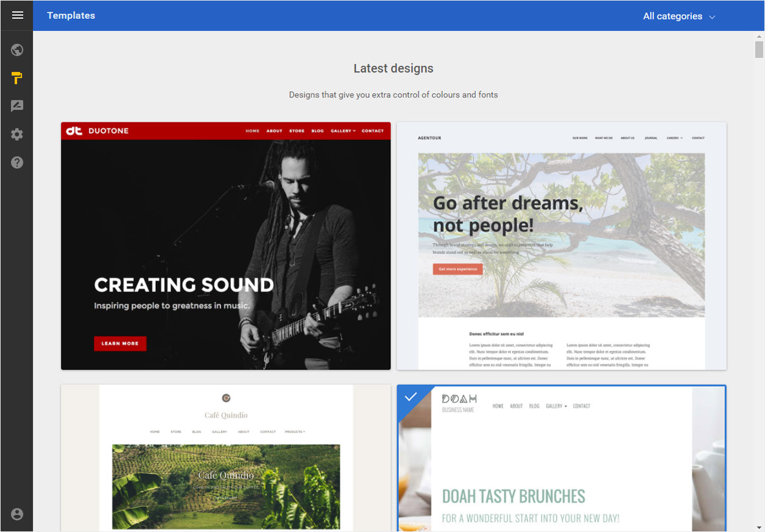The width and height of the screenshot is (765, 532).
Task: Click the chevron next to All categories
Action: tap(712, 17)
